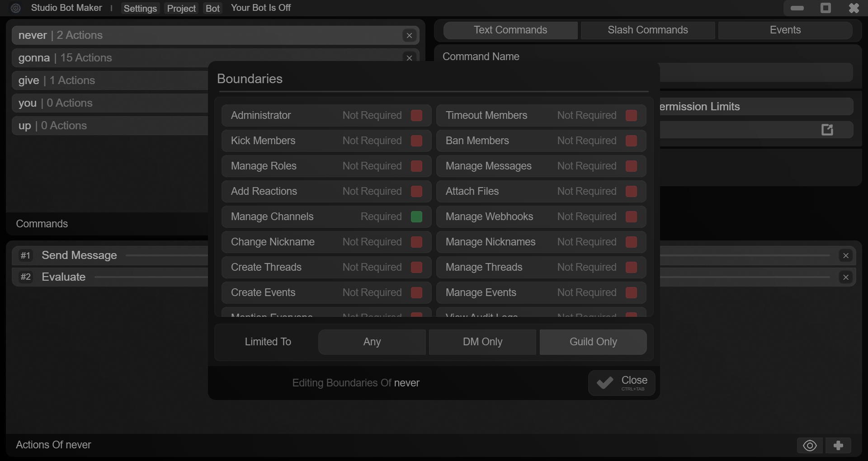The height and width of the screenshot is (461, 868).
Task: Open settings via the gear icon
Action: tap(15, 8)
